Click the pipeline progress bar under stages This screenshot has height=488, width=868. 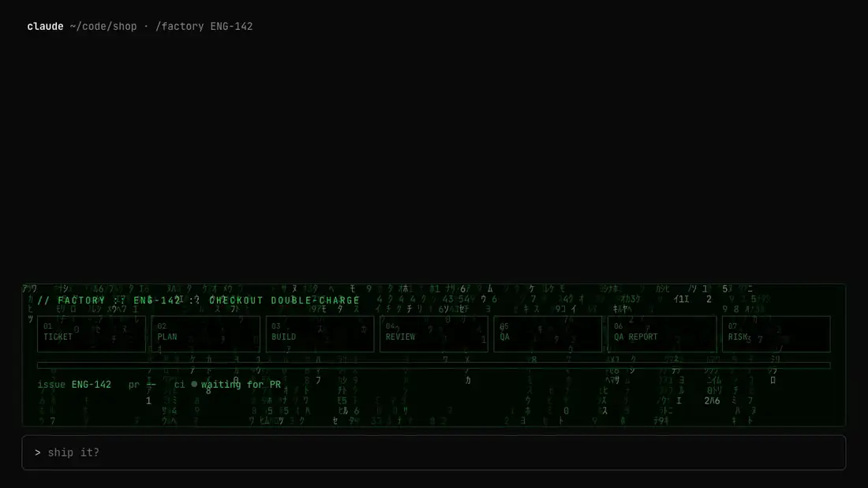tap(434, 366)
